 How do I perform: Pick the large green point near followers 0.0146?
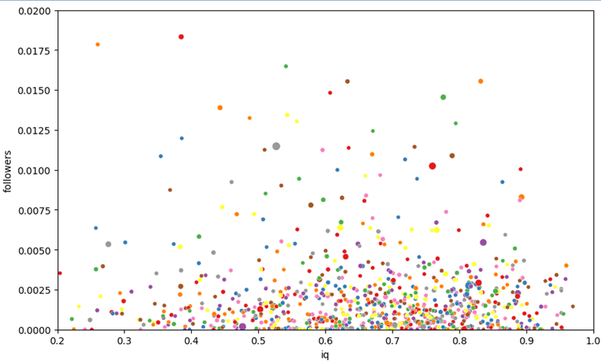tap(443, 97)
